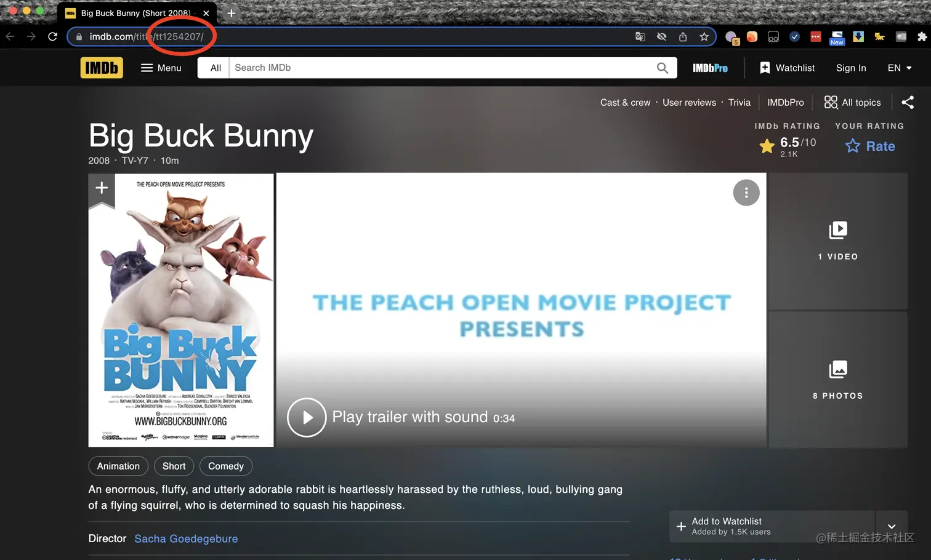Expand the watchlist options chevron
Image resolution: width=931 pixels, height=560 pixels.
892,526
